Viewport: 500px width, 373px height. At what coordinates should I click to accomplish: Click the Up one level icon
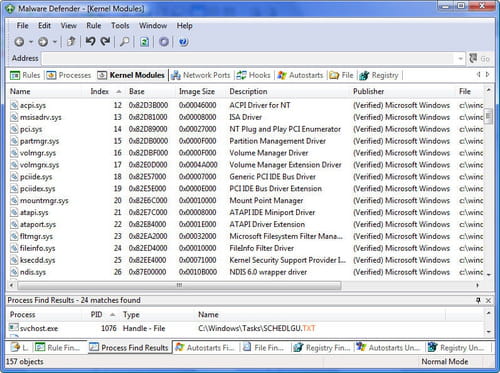[x=71, y=42]
